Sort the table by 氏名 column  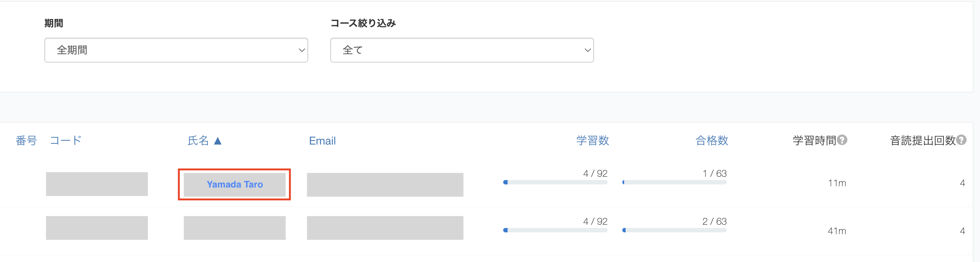click(x=198, y=141)
